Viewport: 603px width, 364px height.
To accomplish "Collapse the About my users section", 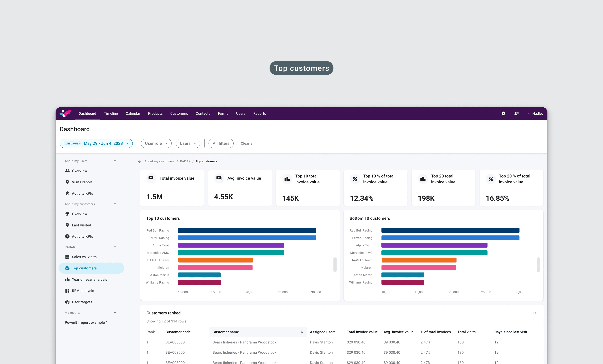I will 115,161.
